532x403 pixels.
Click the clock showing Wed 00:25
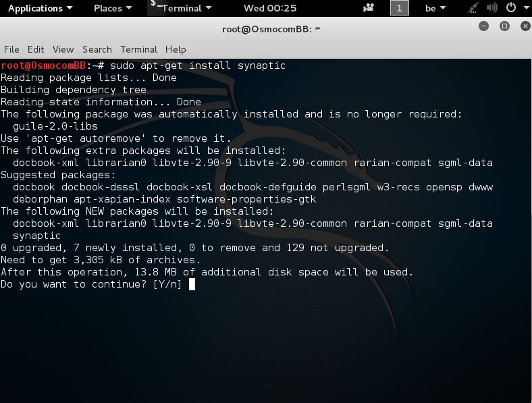[270, 8]
